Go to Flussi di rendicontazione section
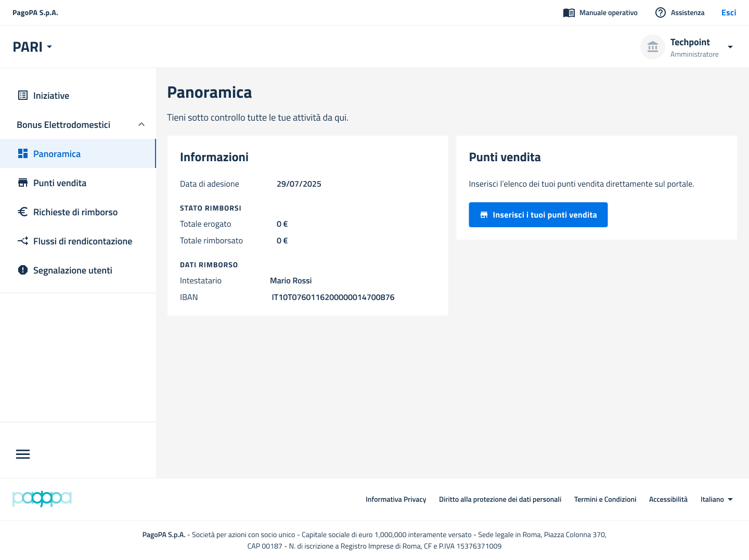This screenshot has height=560, width=749. [x=83, y=241]
